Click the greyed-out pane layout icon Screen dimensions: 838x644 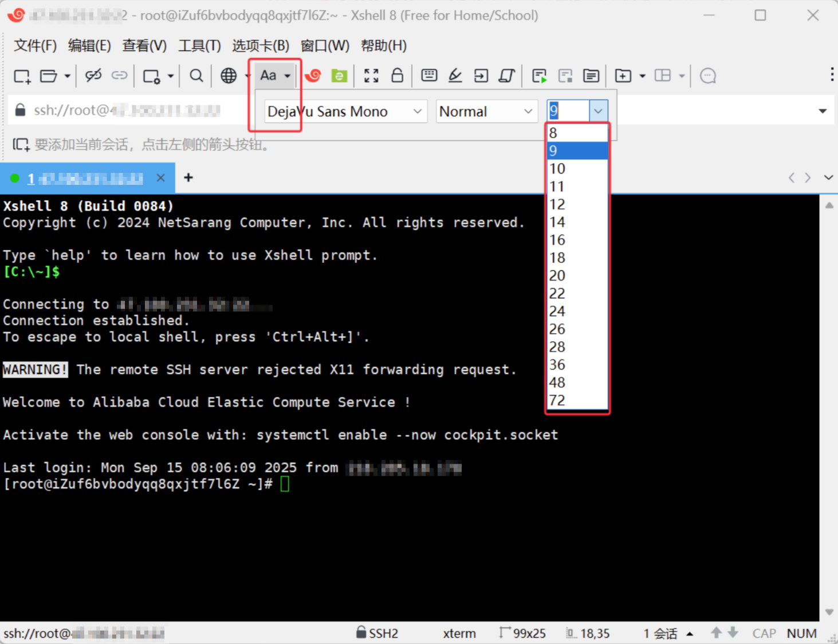click(x=663, y=76)
